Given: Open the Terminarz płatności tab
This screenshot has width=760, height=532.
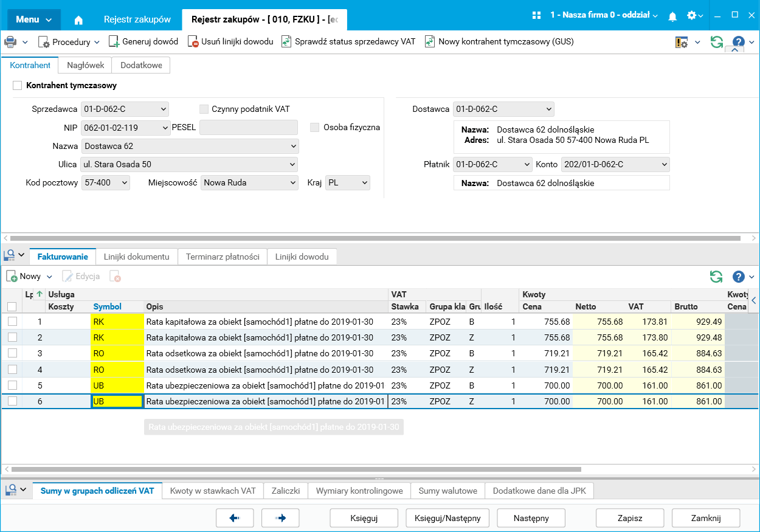Looking at the screenshot, I should (x=223, y=257).
